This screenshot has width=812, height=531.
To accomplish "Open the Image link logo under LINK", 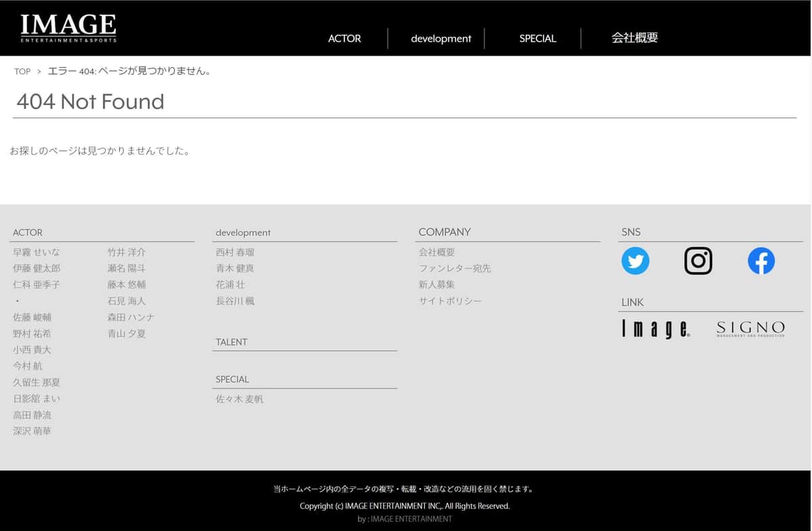I will click(x=654, y=329).
